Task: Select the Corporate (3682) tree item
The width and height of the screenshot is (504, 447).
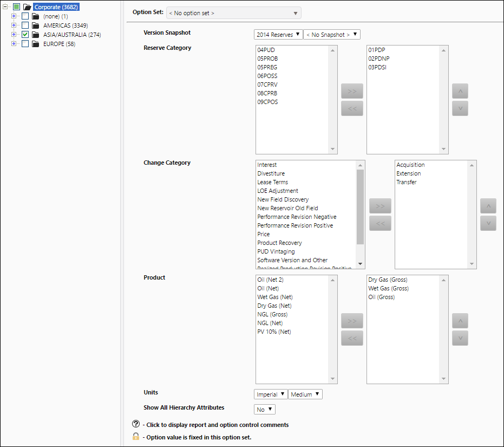Action: (56, 7)
